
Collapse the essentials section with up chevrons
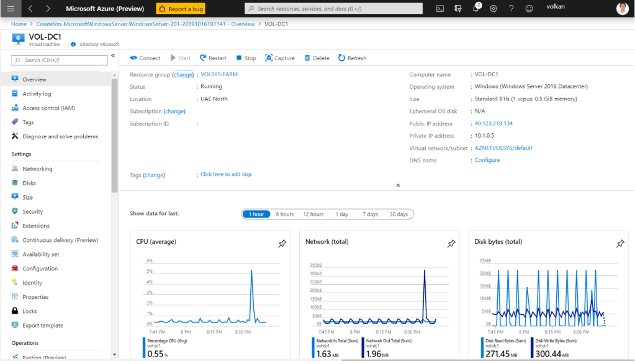pyautogui.click(x=398, y=185)
